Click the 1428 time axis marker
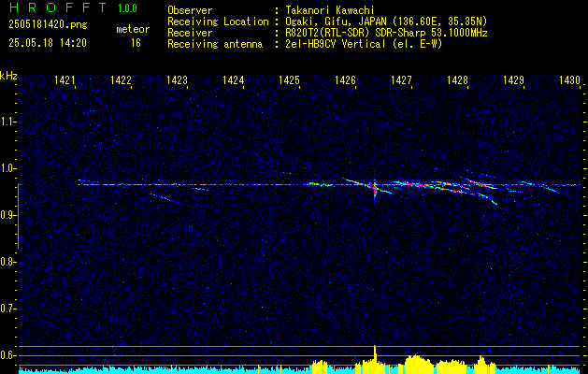The width and height of the screenshot is (588, 374). click(457, 80)
